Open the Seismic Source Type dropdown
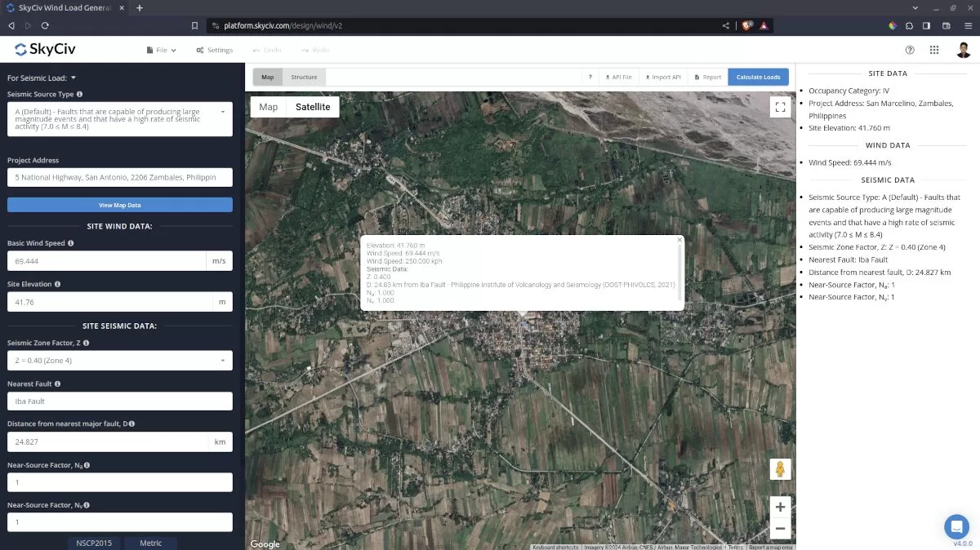The image size is (980, 550). coord(119,118)
